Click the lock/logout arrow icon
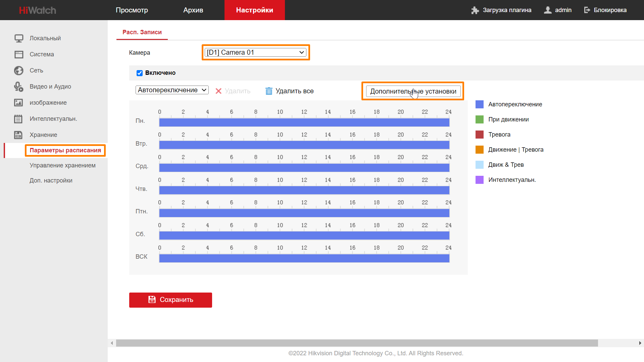Image resolution: width=644 pixels, height=362 pixels. (x=587, y=10)
